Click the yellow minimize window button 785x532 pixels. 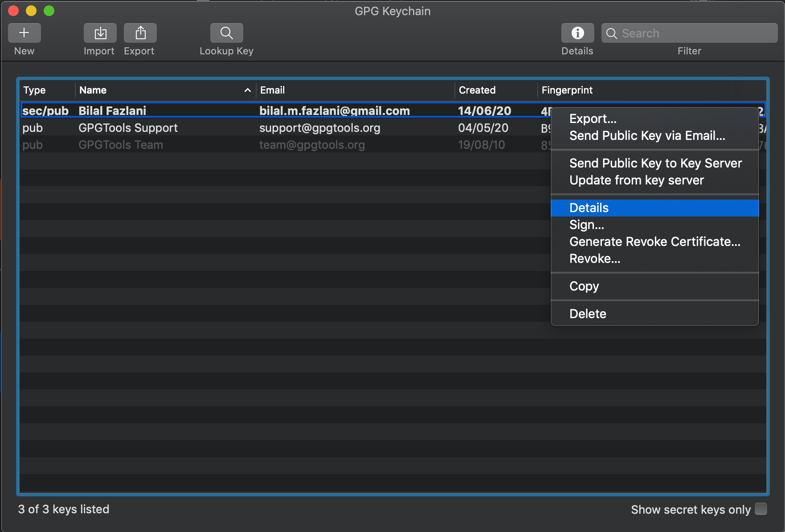coord(31,11)
